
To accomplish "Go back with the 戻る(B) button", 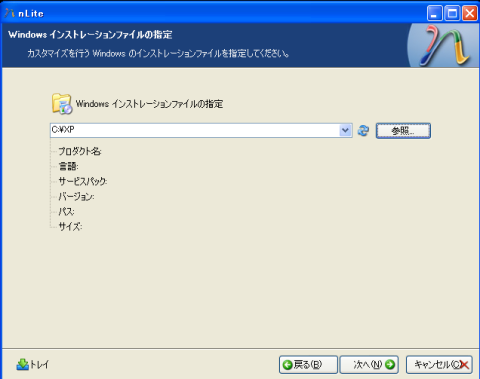I will (308, 365).
